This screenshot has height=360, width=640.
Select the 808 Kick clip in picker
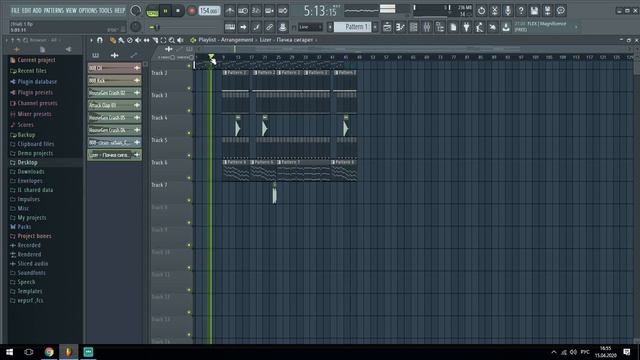[114, 80]
